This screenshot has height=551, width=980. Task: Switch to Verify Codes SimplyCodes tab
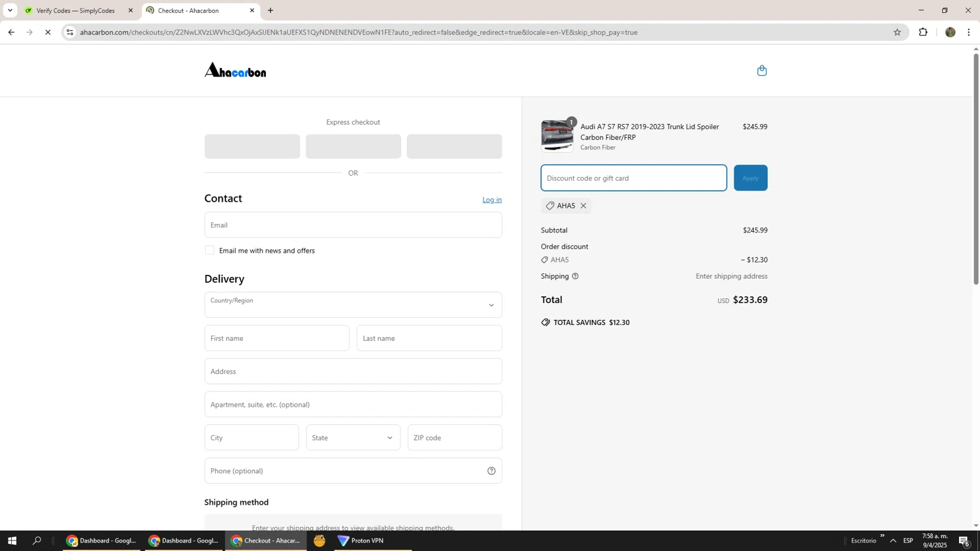[77, 10]
